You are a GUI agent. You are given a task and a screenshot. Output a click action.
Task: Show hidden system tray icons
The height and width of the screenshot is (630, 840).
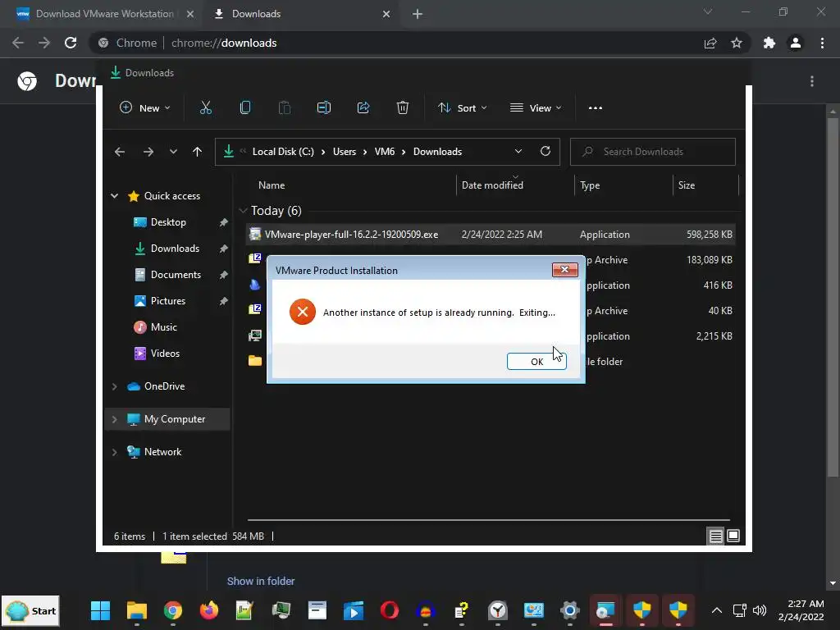[x=716, y=610]
